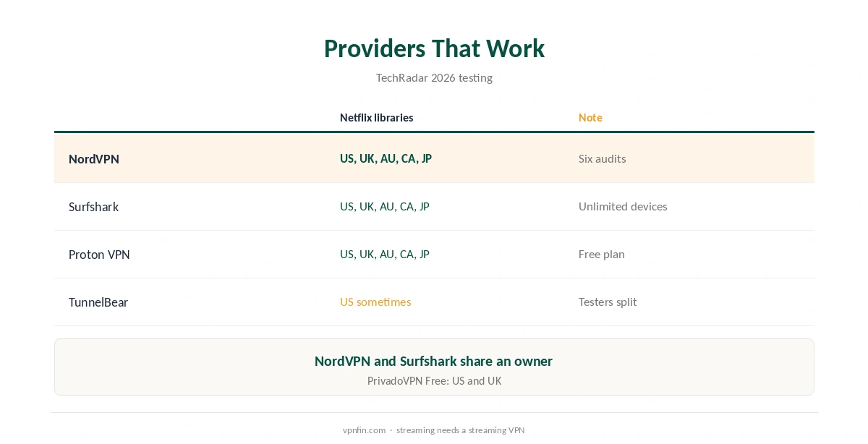Select the TunnelBear provider name

[x=98, y=302]
